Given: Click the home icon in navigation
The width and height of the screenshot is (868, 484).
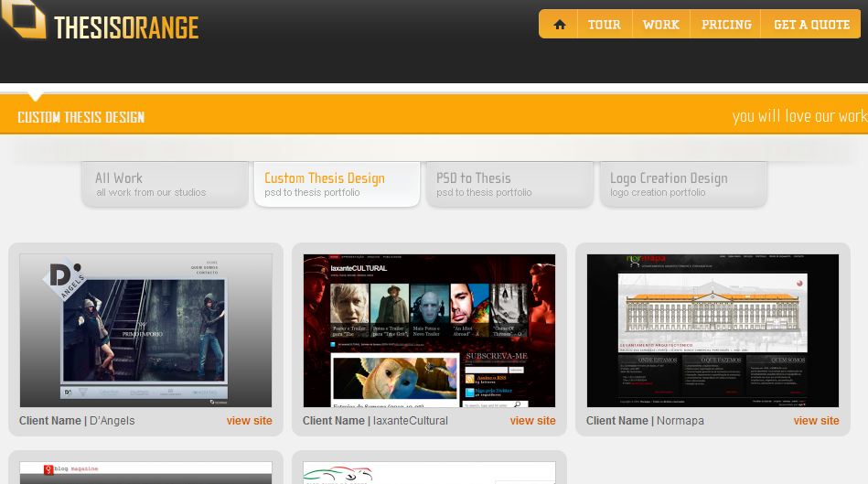Looking at the screenshot, I should point(560,25).
